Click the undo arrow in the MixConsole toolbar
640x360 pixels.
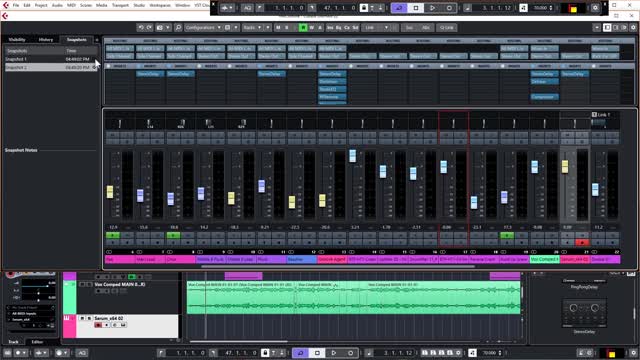pos(141,28)
